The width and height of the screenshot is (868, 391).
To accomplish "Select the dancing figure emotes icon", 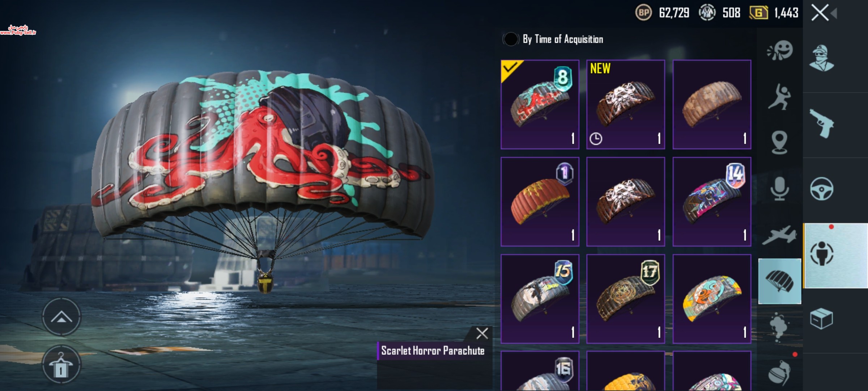I will click(779, 97).
